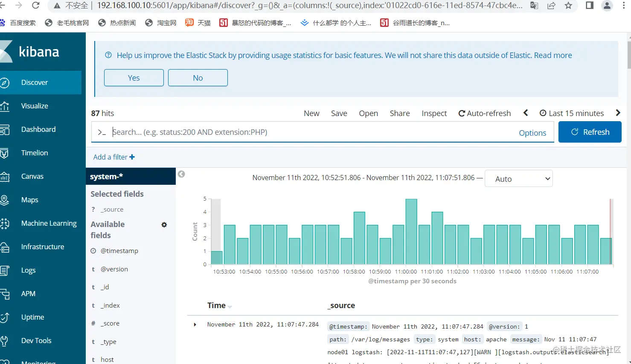Viewport: 631px width, 364px height.
Task: Open the search Options link
Action: [532, 133]
